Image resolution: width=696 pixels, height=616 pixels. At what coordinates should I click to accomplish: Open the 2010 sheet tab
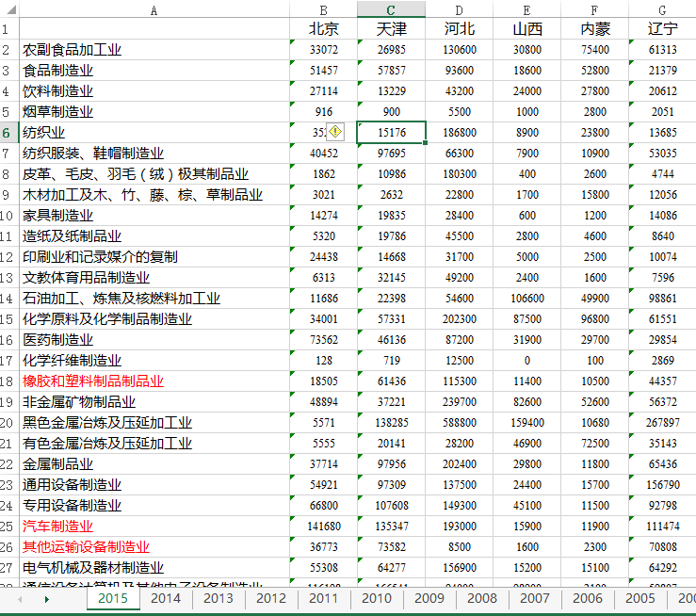point(377,598)
